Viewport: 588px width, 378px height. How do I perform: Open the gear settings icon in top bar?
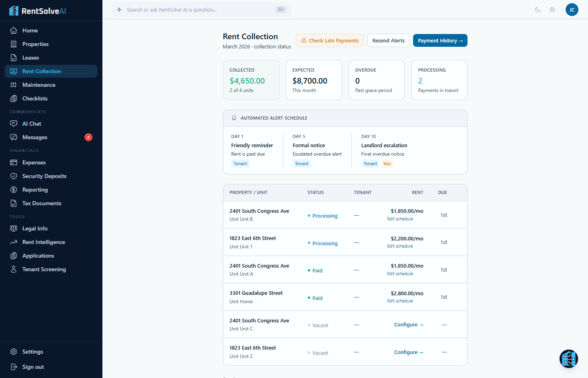(x=552, y=10)
